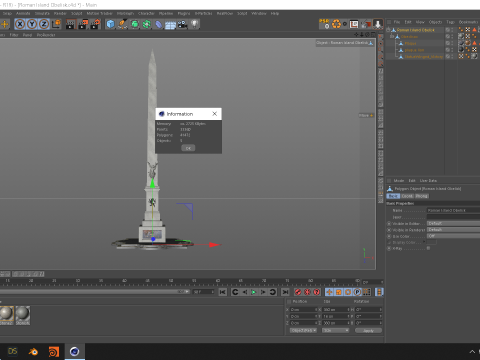Viewport: 480px width, 360px height.
Task: Toggle Position keyframe recording icon
Action: pyautogui.click(x=329, y=292)
